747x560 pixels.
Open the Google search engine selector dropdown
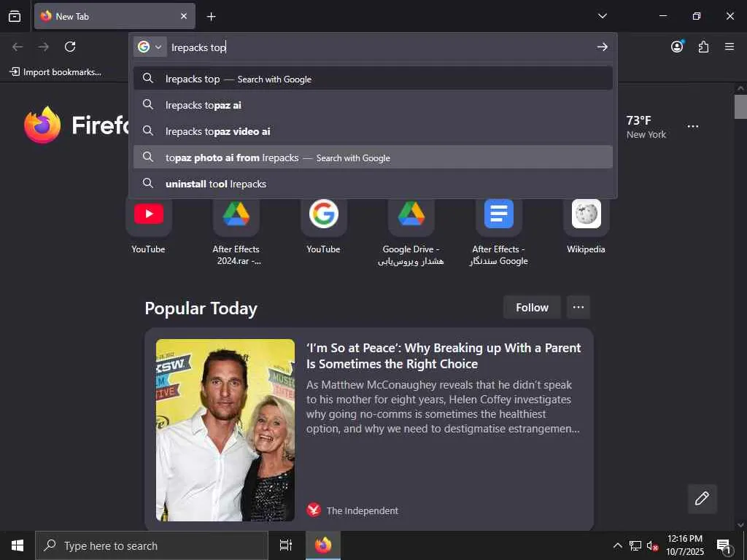(x=150, y=47)
